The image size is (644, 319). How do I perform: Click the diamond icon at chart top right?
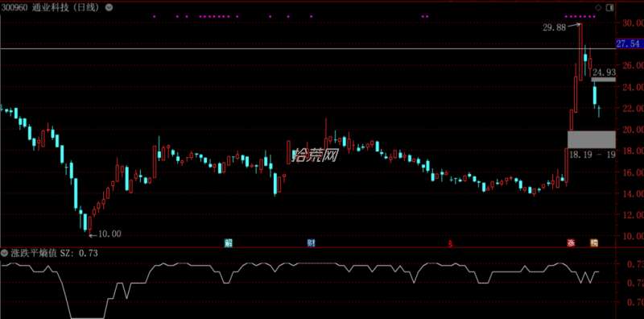coord(598,7)
